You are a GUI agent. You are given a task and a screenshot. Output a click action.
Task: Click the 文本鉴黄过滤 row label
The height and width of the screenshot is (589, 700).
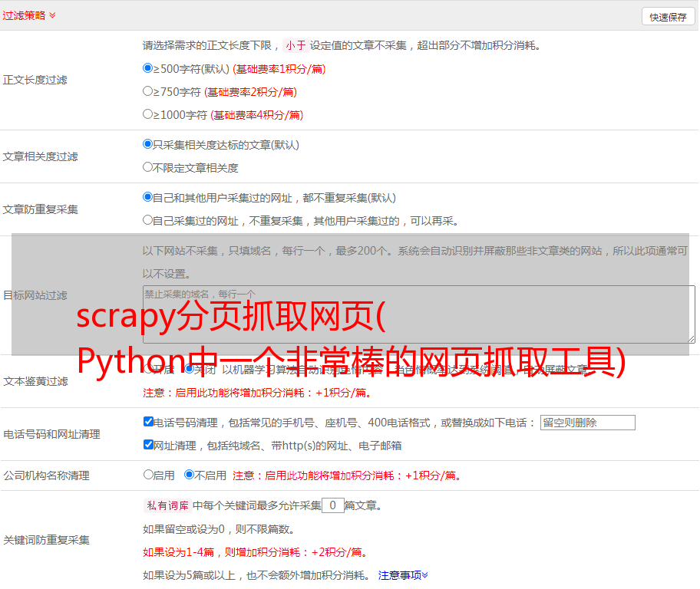[36, 381]
